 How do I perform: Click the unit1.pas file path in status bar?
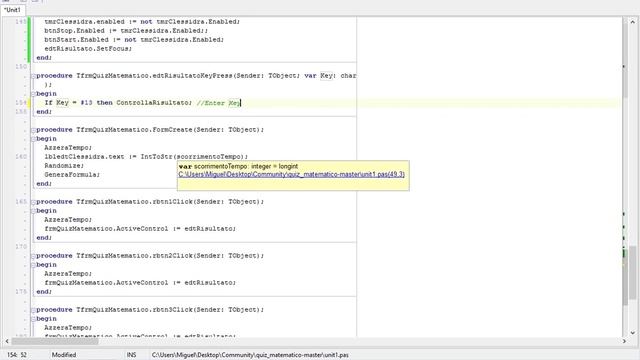[250, 355]
